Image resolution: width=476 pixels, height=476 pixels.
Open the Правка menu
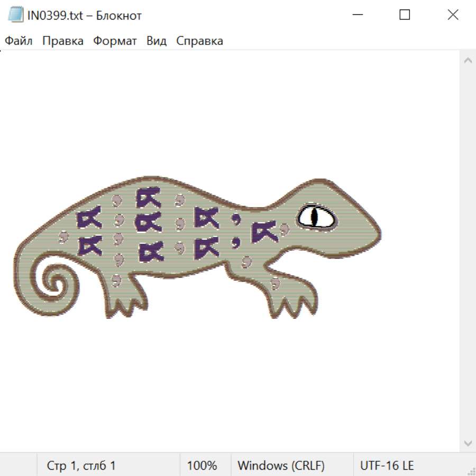point(63,41)
